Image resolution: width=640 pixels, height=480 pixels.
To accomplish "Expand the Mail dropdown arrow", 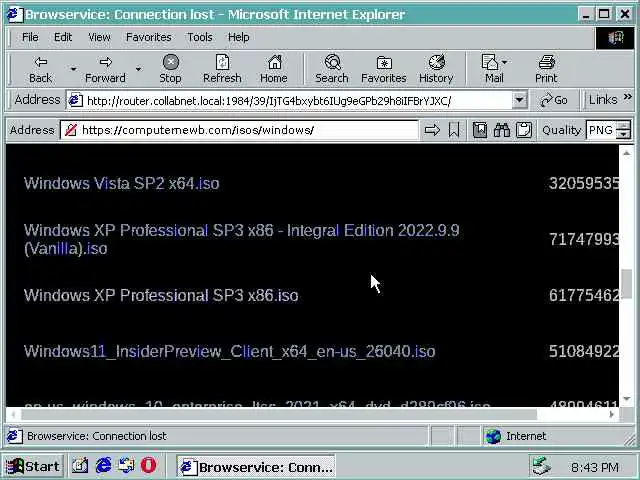I will (x=505, y=62).
